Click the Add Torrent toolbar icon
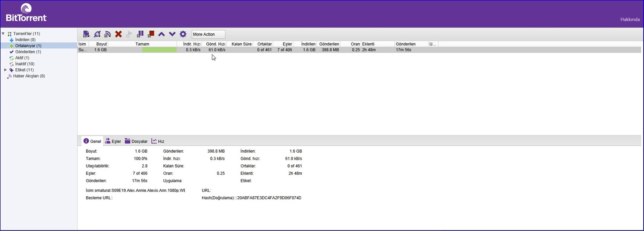Screen dimensions: 644x231 click(86, 34)
